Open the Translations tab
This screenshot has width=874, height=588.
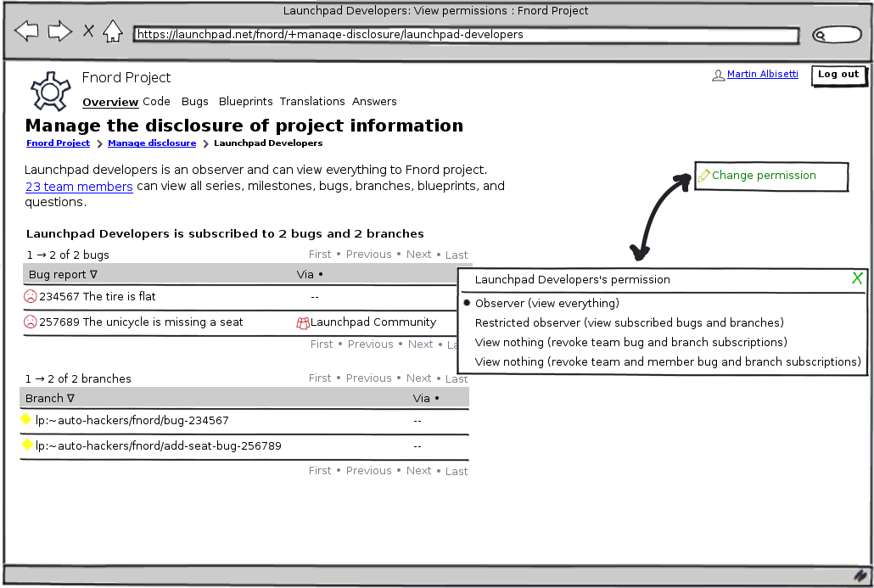[312, 102]
